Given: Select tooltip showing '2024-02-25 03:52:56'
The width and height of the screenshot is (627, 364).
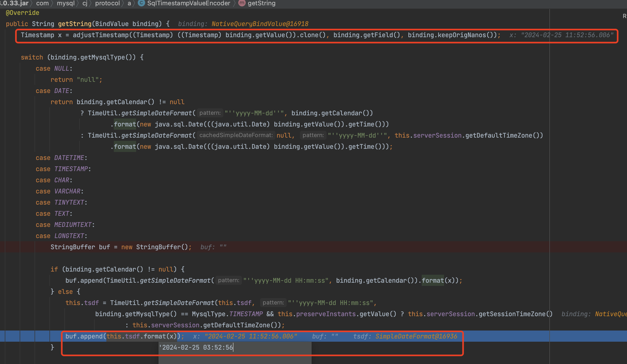Looking at the screenshot, I should click(x=197, y=347).
